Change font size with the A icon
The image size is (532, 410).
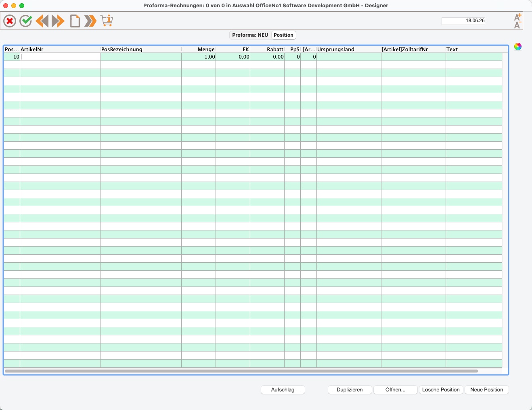[x=517, y=21]
